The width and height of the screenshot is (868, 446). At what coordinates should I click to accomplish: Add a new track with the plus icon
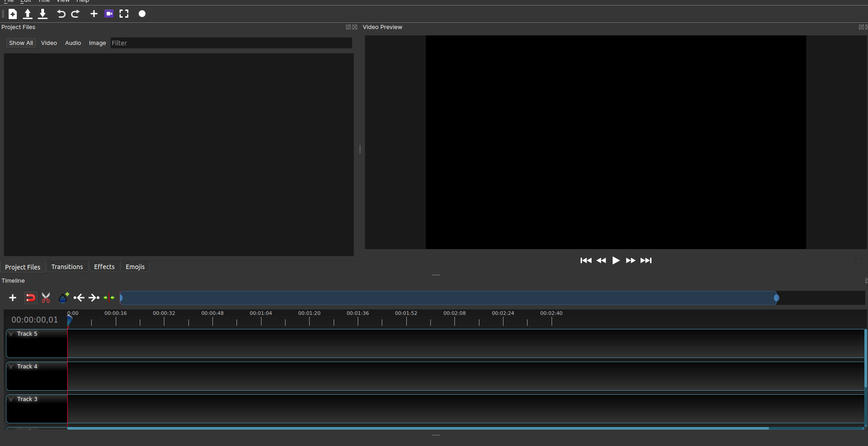(x=12, y=298)
